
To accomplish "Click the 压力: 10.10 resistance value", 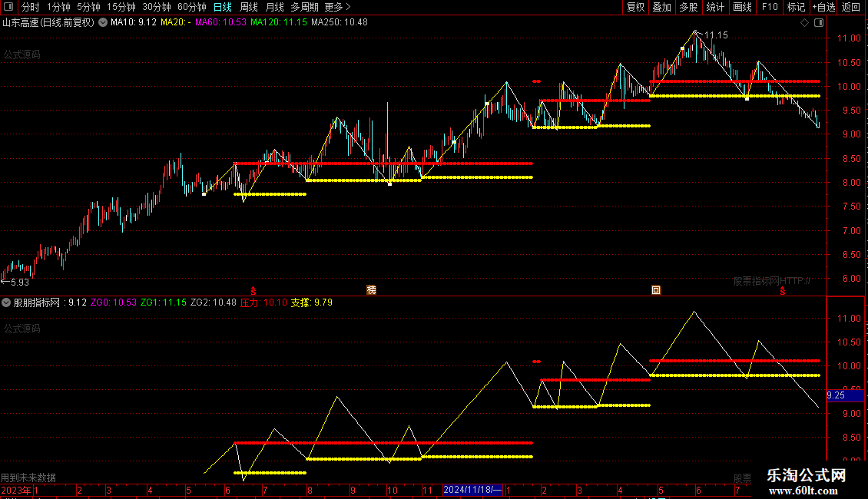I will point(263,302).
